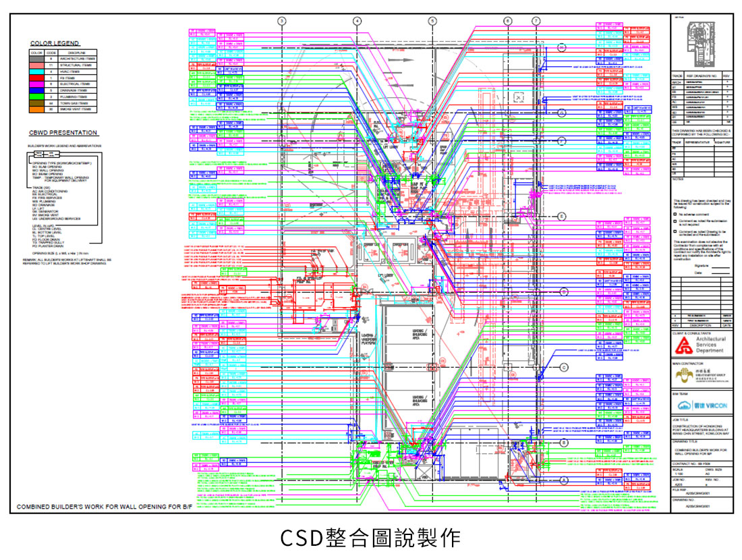Click grid bubble 7 at top
The width and height of the screenshot is (742, 560).
point(536,21)
